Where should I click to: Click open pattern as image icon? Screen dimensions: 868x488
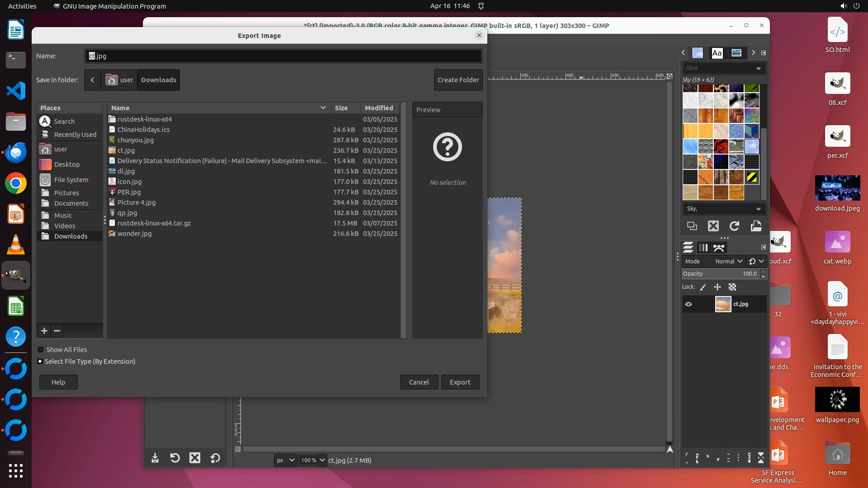(756, 226)
